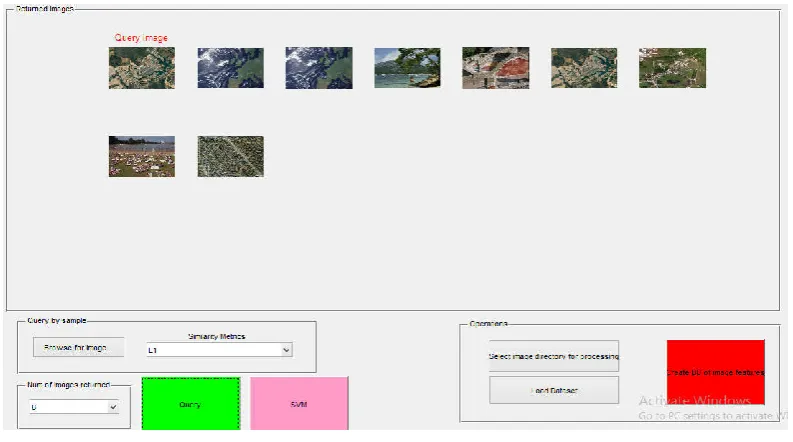Open the Num of images returned dropdown
Image resolution: width=793 pixels, height=442 pixels.
click(x=74, y=407)
